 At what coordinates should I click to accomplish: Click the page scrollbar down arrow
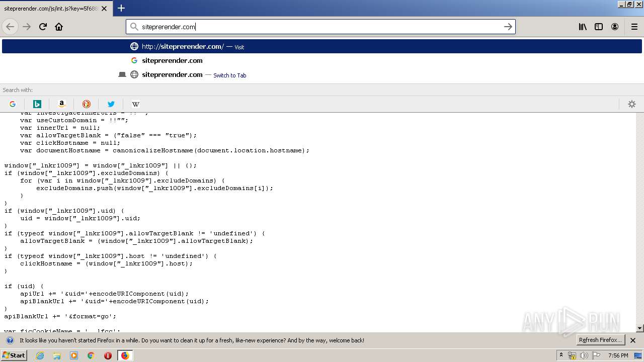tap(639, 328)
